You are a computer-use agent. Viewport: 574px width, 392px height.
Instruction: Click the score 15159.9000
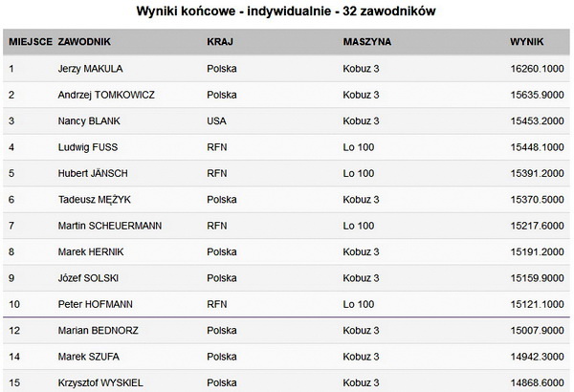[x=536, y=277]
